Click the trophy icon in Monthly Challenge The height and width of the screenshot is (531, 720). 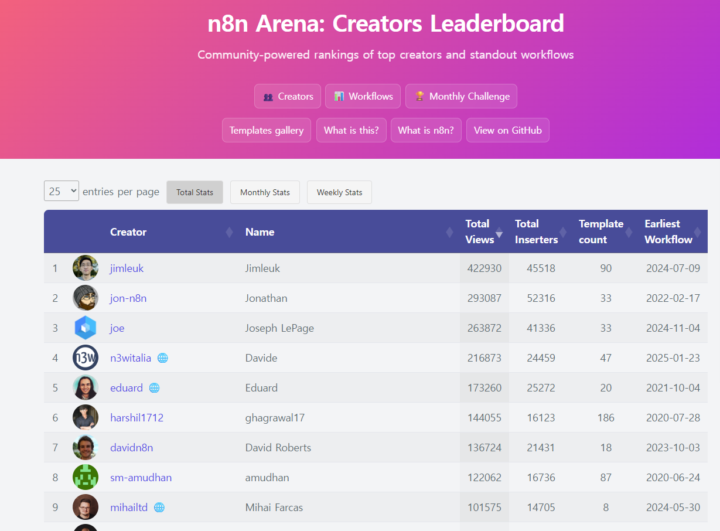[x=419, y=96]
